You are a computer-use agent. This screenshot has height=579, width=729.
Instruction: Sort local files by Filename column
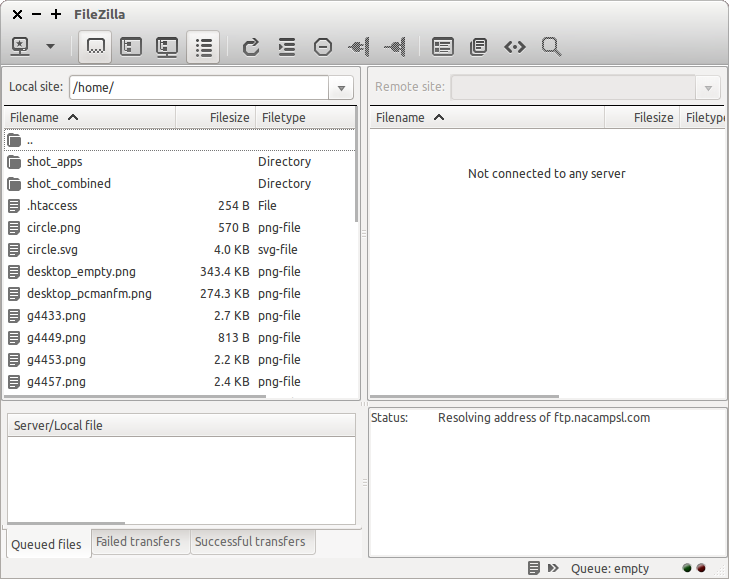[90, 118]
